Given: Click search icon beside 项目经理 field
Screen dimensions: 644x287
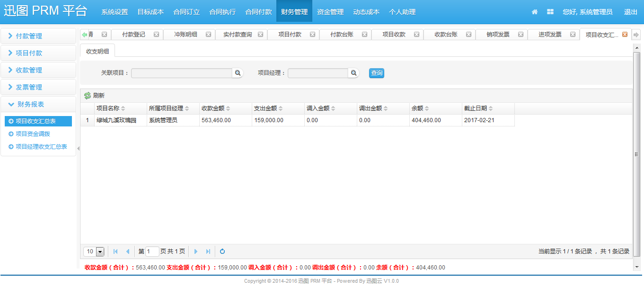Looking at the screenshot, I should pos(353,73).
